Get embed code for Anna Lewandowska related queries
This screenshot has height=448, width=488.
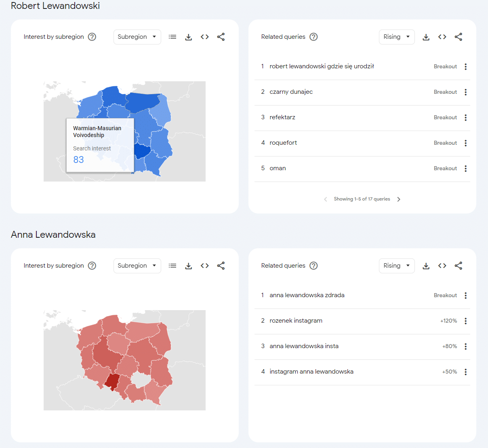tap(442, 266)
